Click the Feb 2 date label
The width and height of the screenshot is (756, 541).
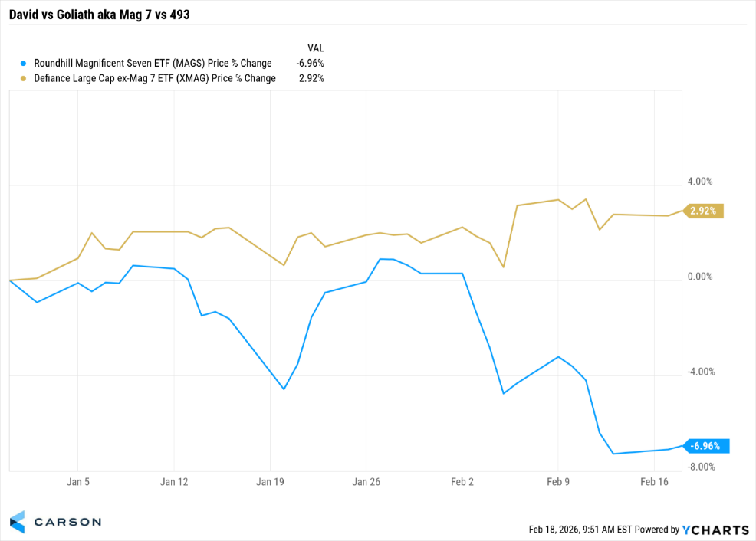[x=462, y=482]
